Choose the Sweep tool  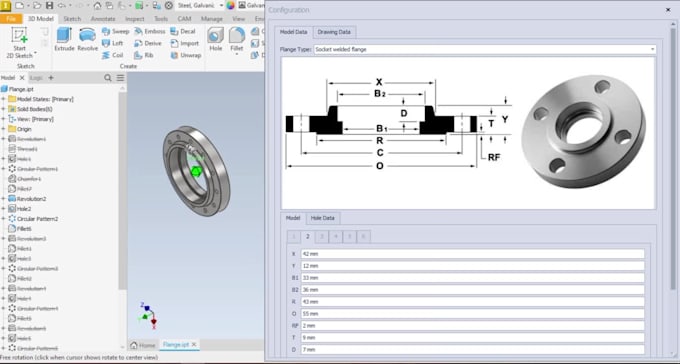pyautogui.click(x=115, y=31)
